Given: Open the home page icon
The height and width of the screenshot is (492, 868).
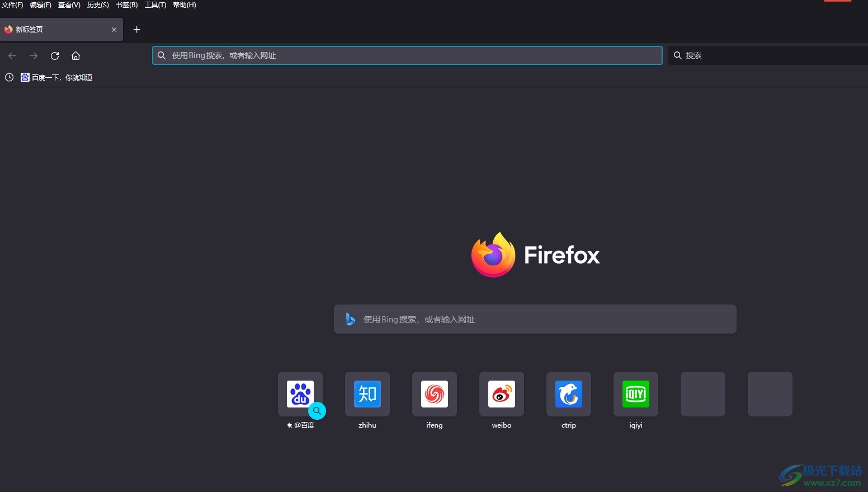Looking at the screenshot, I should (76, 55).
